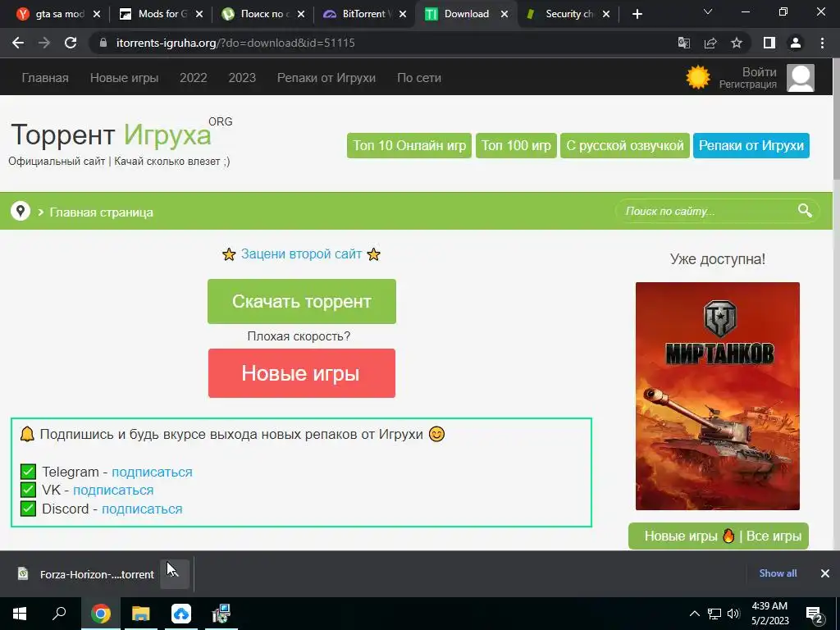This screenshot has width=840, height=630.
Task: Click the 'Новые игры | Все игры' button
Action: pyautogui.click(x=719, y=536)
